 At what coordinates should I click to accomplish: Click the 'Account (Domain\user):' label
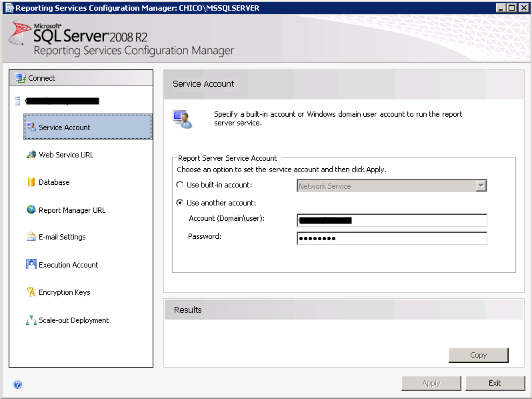click(227, 218)
